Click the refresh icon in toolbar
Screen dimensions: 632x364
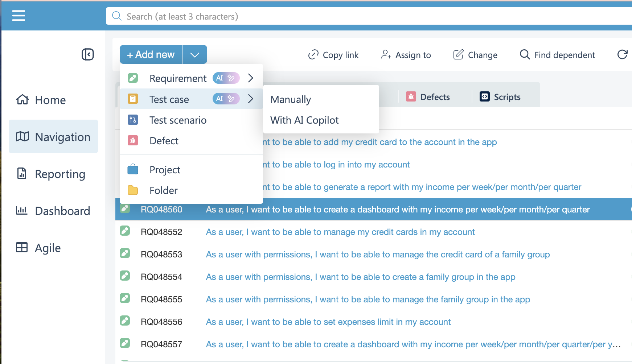click(x=622, y=54)
